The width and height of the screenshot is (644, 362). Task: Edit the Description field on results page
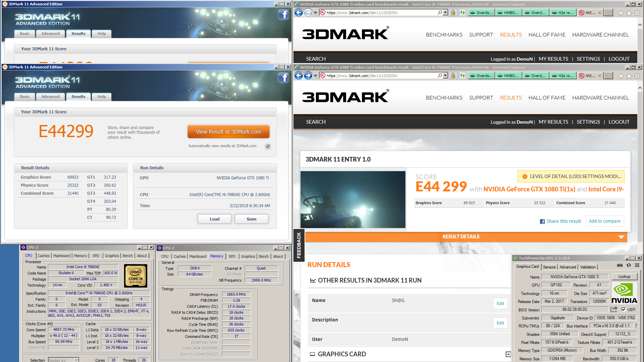coord(500,323)
